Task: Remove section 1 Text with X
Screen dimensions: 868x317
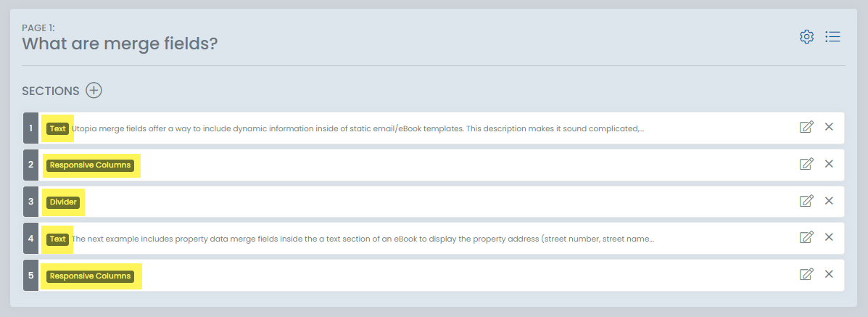Action: tap(829, 128)
